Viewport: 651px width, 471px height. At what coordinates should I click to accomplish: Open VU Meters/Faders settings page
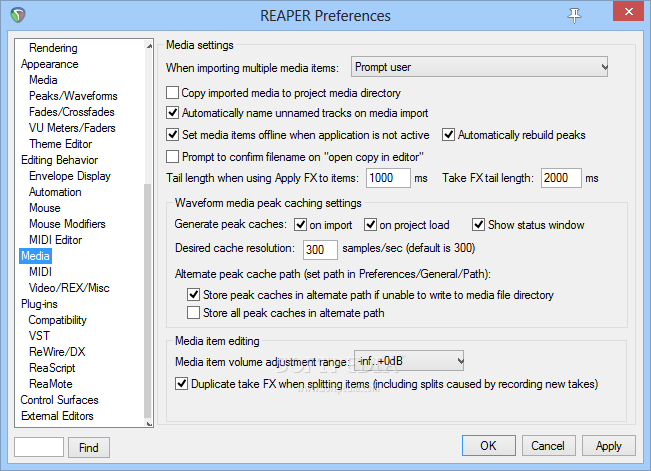pyautogui.click(x=72, y=128)
